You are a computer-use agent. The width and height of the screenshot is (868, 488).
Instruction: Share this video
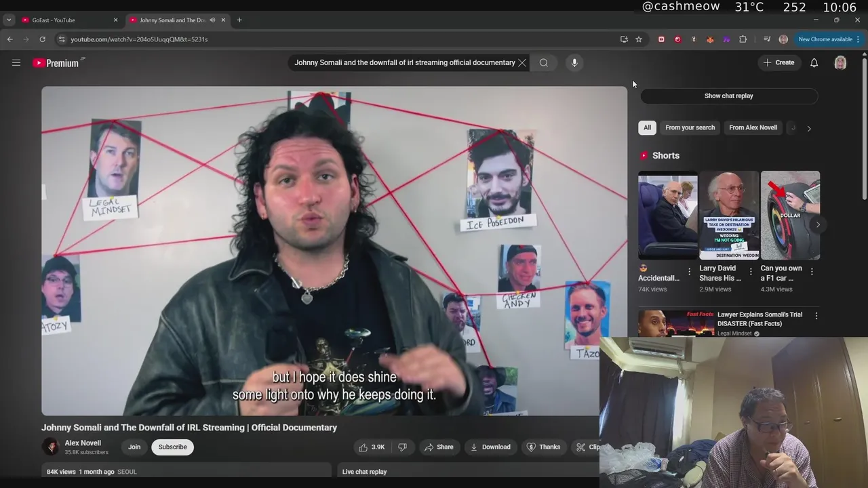tap(439, 447)
